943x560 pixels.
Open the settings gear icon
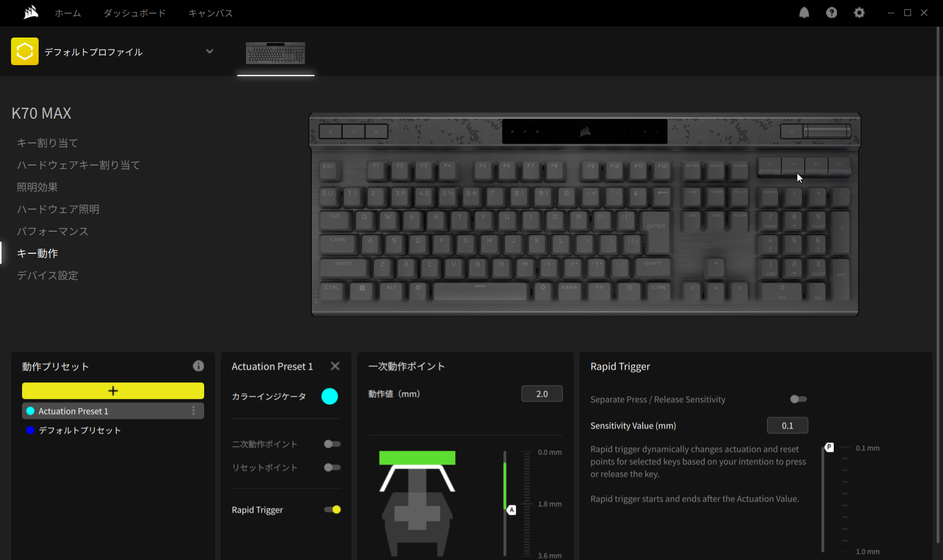pyautogui.click(x=859, y=13)
